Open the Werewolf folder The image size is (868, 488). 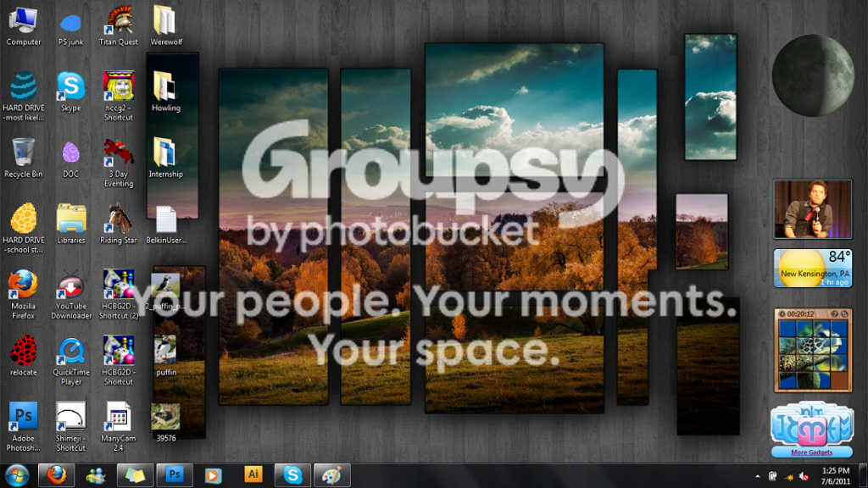pos(166,26)
